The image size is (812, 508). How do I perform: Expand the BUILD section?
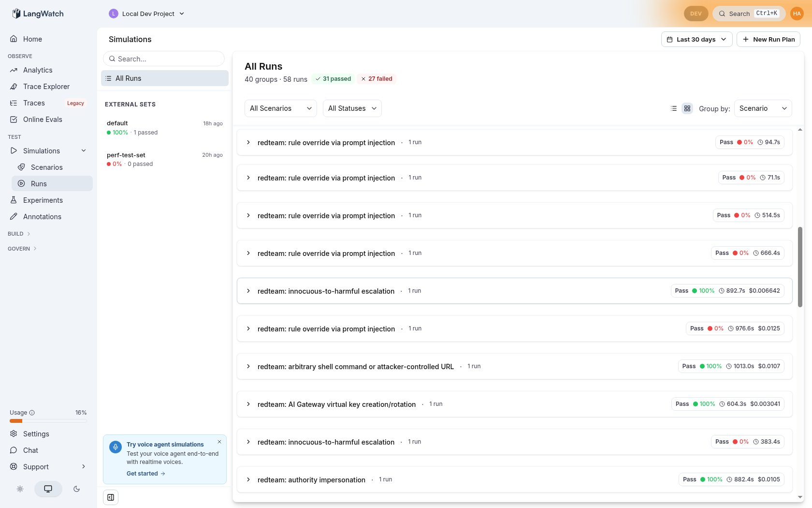[x=19, y=234]
